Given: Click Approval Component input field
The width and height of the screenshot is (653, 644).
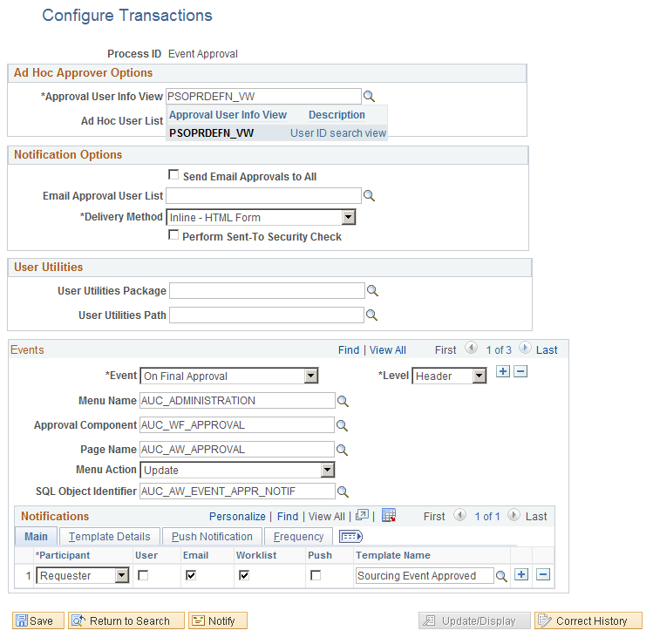Looking at the screenshot, I should tap(237, 425).
